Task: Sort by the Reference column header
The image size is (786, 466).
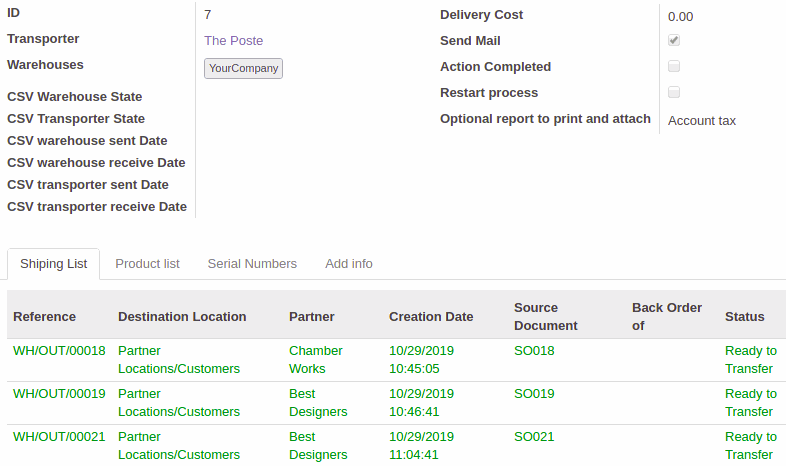Action: [45, 317]
